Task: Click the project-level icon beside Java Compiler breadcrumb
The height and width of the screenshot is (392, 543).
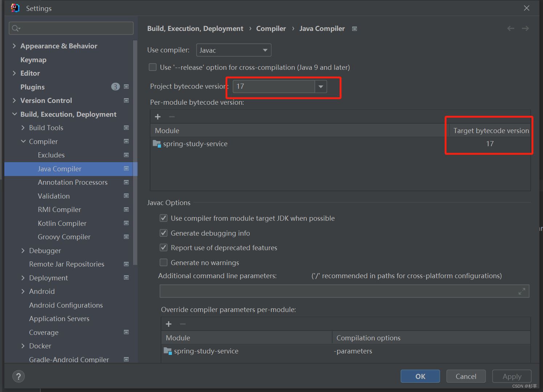Action: (x=355, y=29)
